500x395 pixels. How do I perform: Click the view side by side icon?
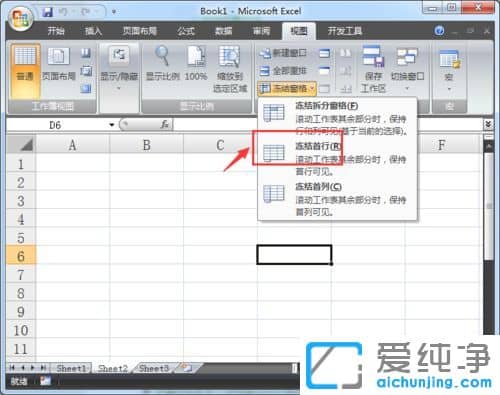coord(346,53)
